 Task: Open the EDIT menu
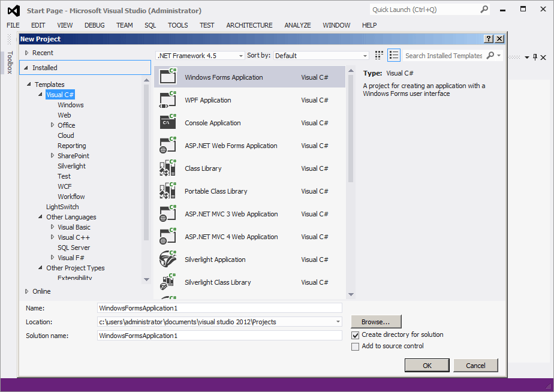click(38, 25)
